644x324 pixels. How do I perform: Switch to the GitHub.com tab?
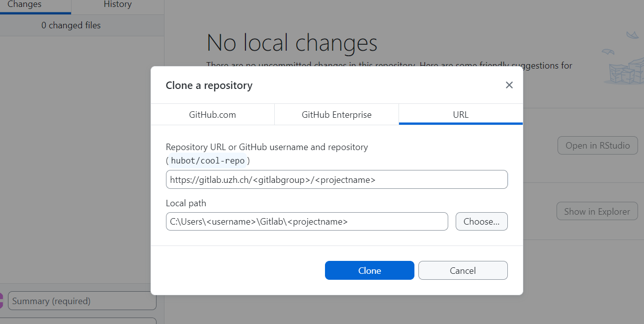pos(212,115)
